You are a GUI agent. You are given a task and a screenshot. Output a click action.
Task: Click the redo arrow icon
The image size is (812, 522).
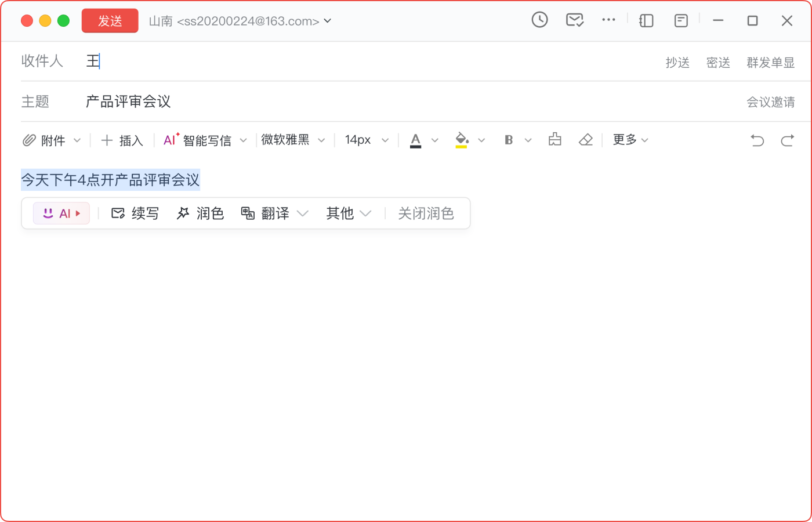788,140
